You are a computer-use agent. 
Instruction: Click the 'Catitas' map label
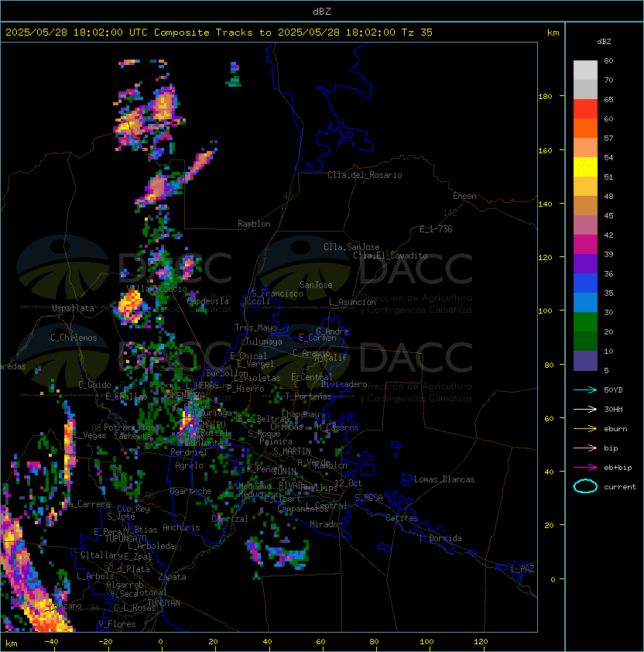pos(402,518)
